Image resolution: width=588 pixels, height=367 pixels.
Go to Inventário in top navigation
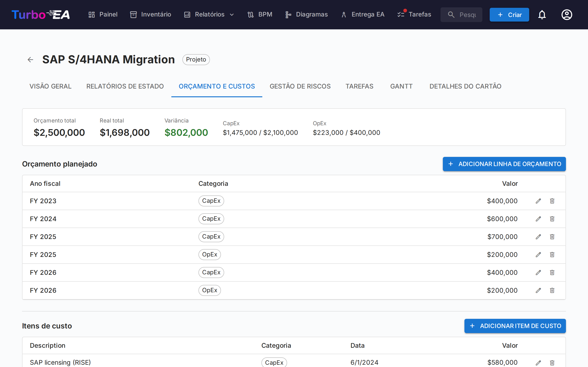tap(151, 14)
